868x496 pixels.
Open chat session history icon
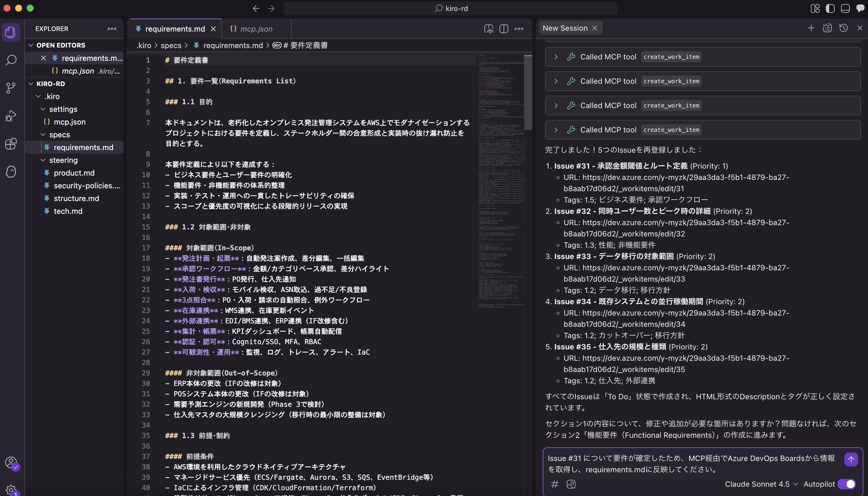coord(843,28)
